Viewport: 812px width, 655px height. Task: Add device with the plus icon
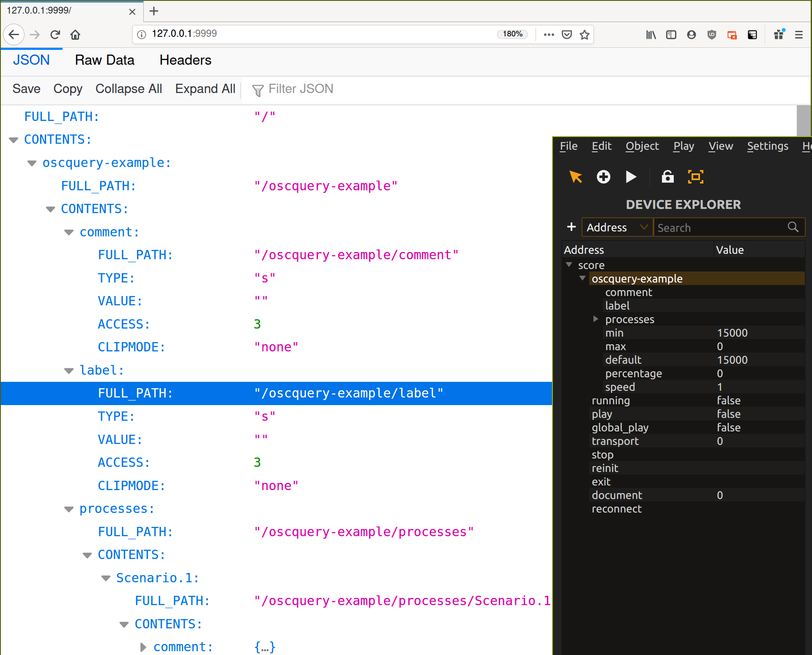pyautogui.click(x=571, y=227)
